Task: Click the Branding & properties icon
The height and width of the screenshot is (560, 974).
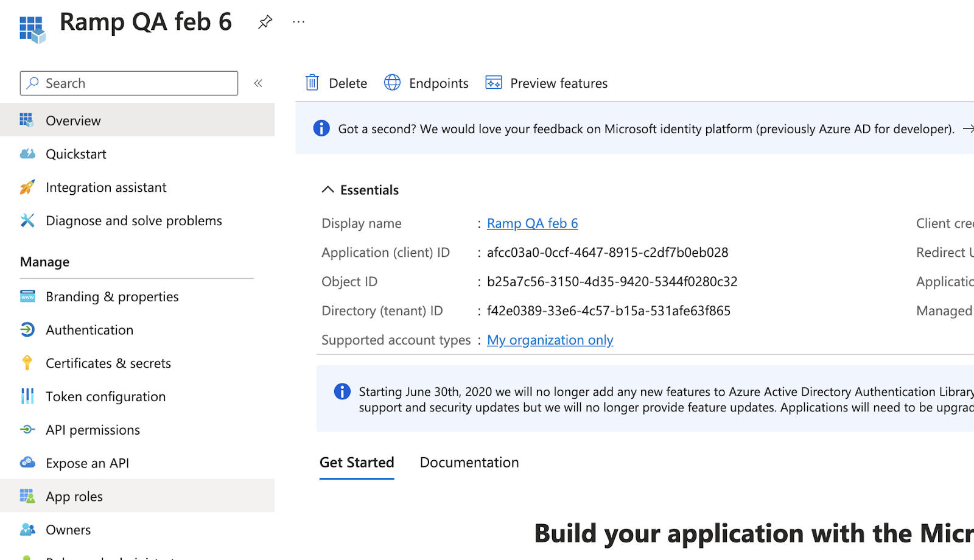Action: click(x=27, y=296)
